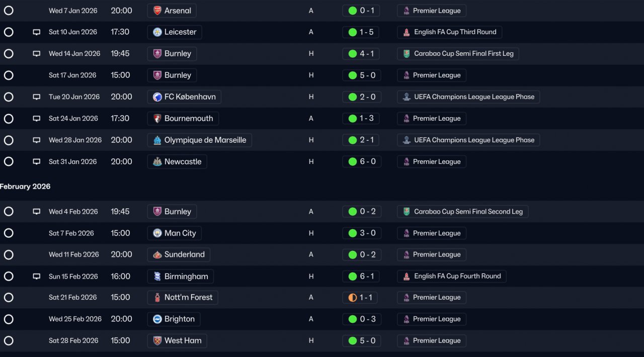Select the radio circle for Arsenal fixture
The image size is (644, 357).
click(x=9, y=11)
